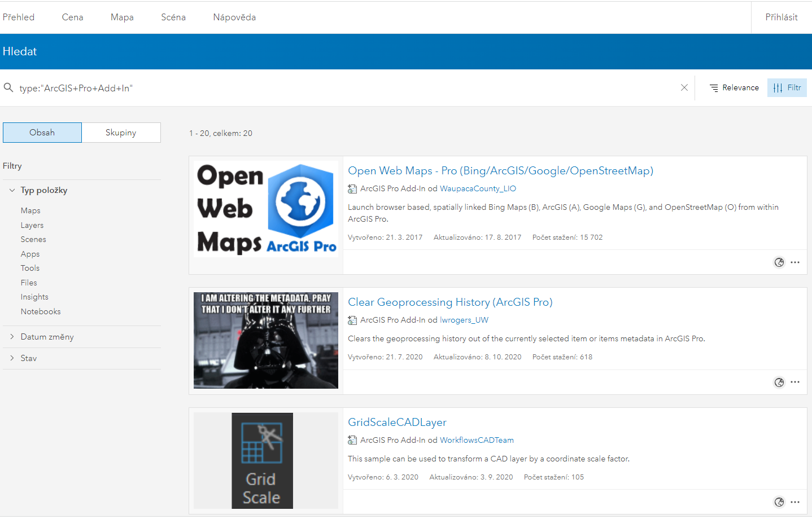Open Scéna in top navigation
The height and width of the screenshot is (519, 812).
tap(173, 17)
